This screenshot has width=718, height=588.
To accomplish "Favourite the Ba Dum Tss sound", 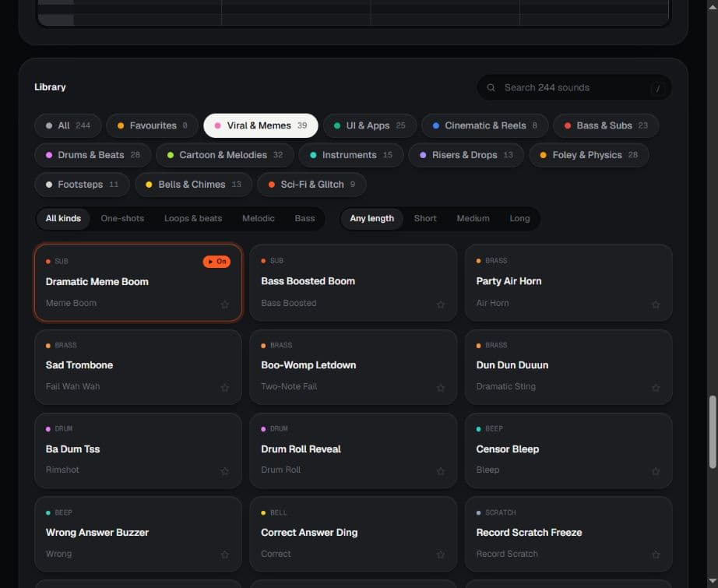I will pyautogui.click(x=225, y=471).
